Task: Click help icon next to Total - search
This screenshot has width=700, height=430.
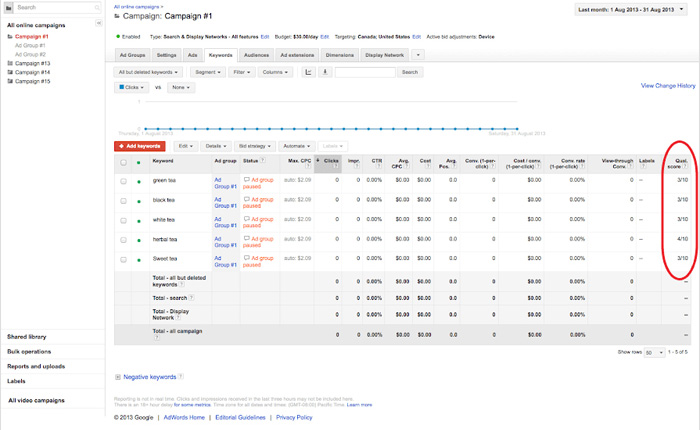Action: point(192,297)
